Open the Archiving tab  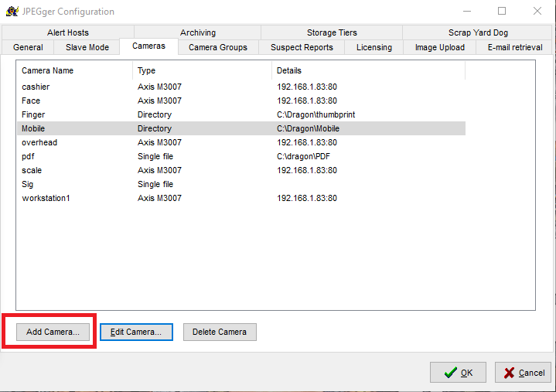coord(198,32)
